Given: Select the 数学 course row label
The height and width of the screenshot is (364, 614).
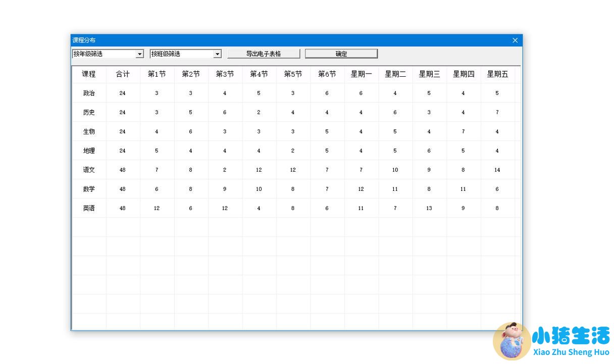Looking at the screenshot, I should coord(89,189).
